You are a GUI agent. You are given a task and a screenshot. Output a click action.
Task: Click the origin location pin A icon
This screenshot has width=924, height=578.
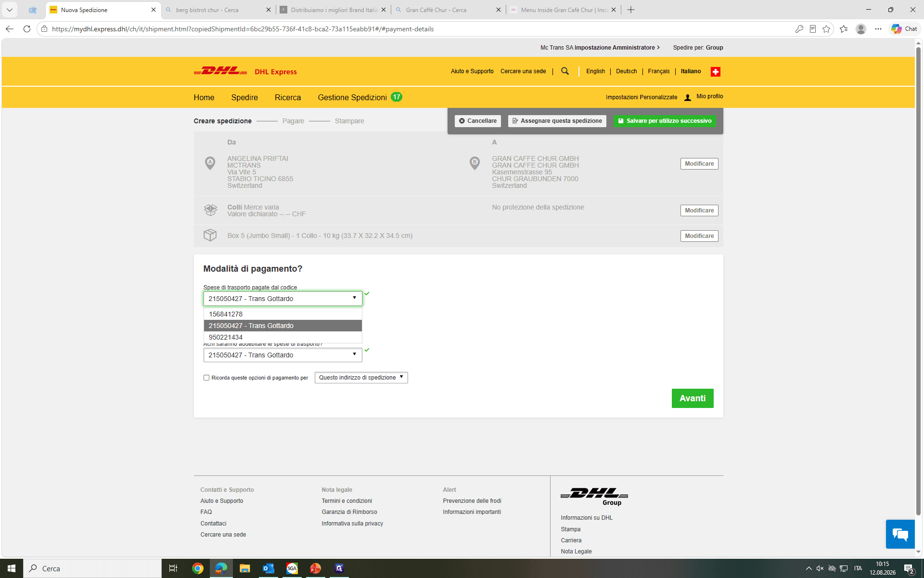pos(210,163)
